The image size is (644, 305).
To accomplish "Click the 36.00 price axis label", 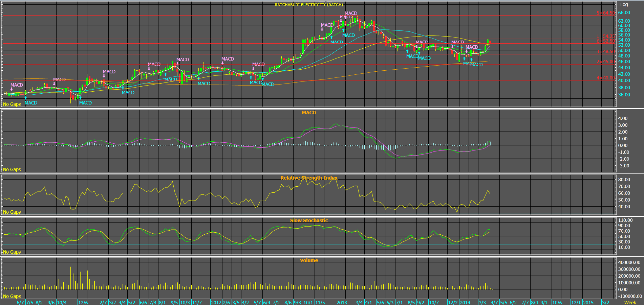I will coord(624,95).
